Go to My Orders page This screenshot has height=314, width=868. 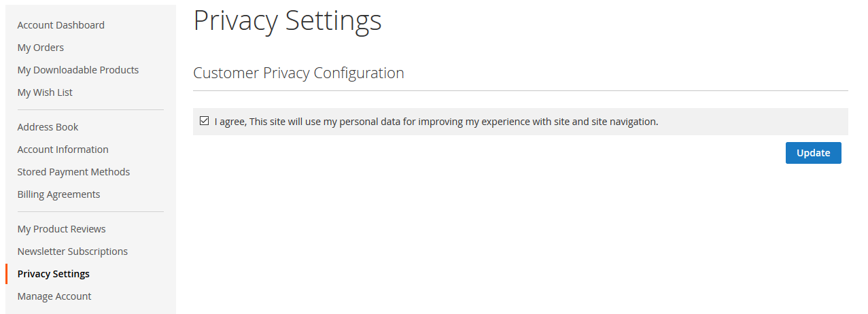tap(41, 48)
